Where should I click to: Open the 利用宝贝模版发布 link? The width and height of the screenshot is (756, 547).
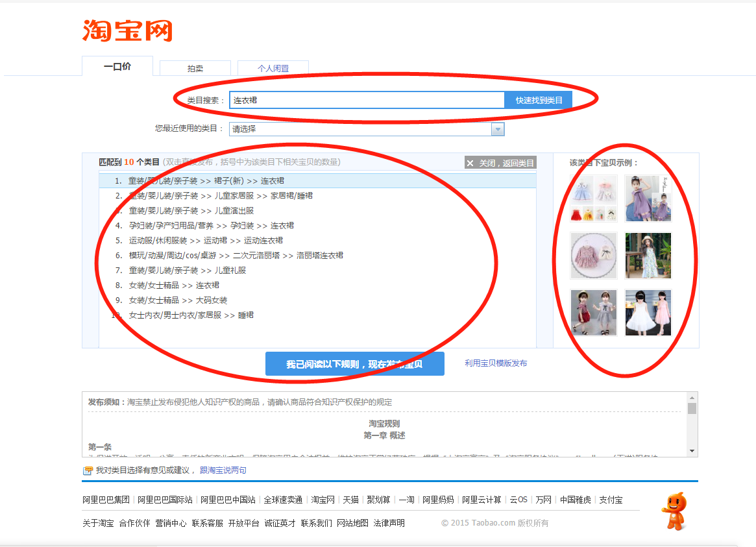(494, 363)
